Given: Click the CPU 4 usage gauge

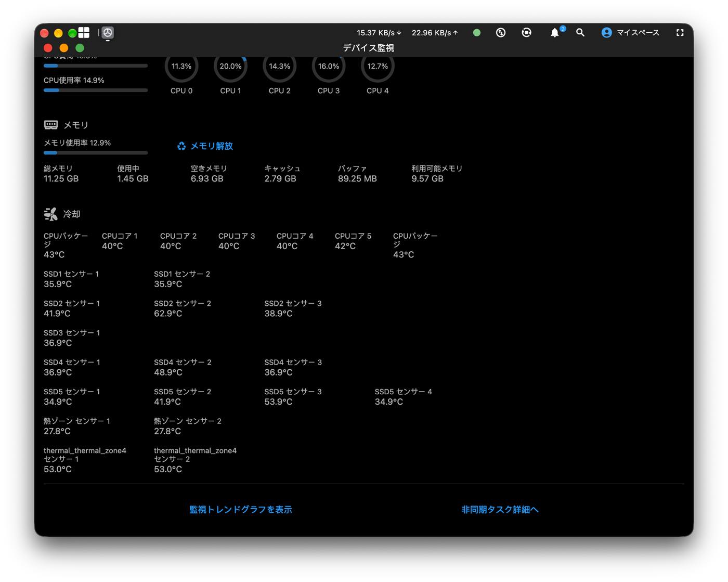Looking at the screenshot, I should (378, 67).
